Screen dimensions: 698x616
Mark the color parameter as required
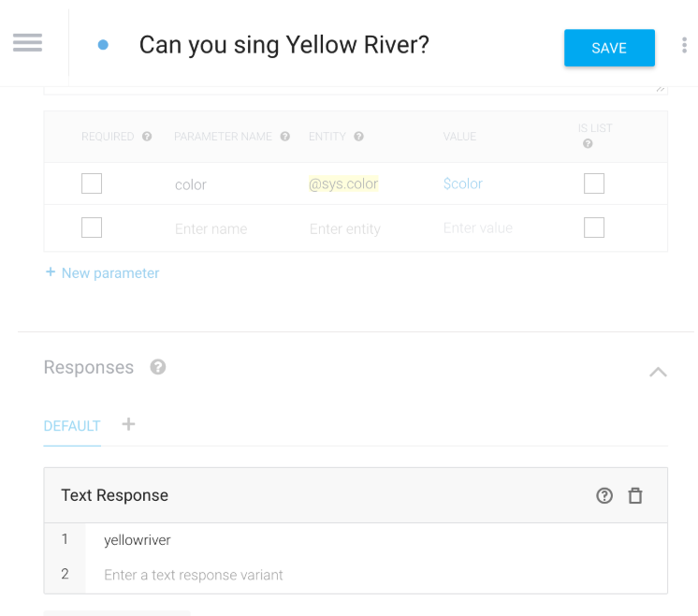(92, 183)
